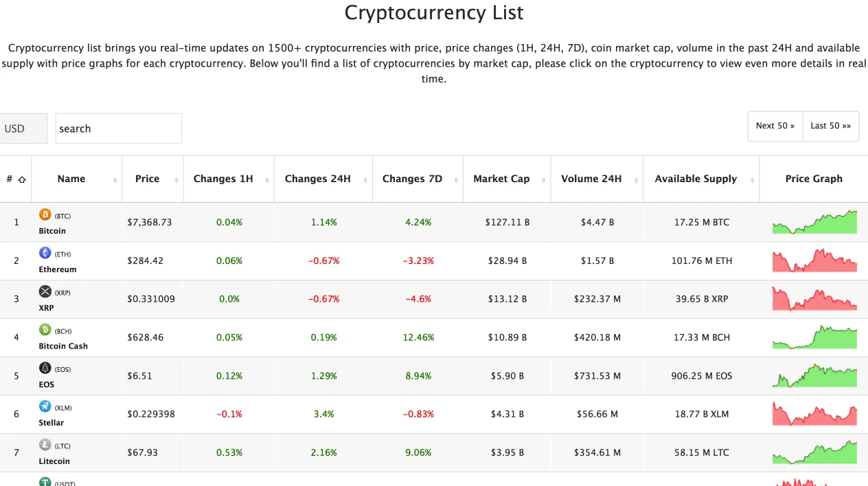Open the Bitcoin detail page link
The image size is (868, 486).
[x=52, y=230]
